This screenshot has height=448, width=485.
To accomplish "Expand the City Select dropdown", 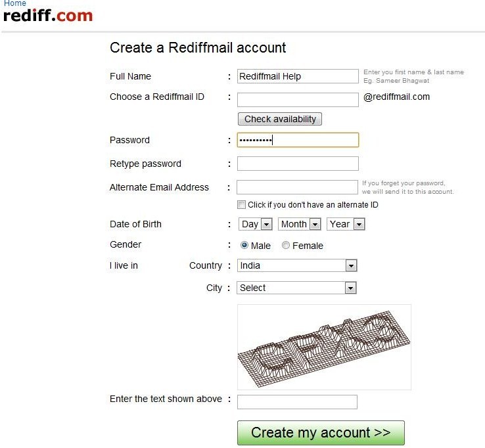I will pyautogui.click(x=296, y=288).
